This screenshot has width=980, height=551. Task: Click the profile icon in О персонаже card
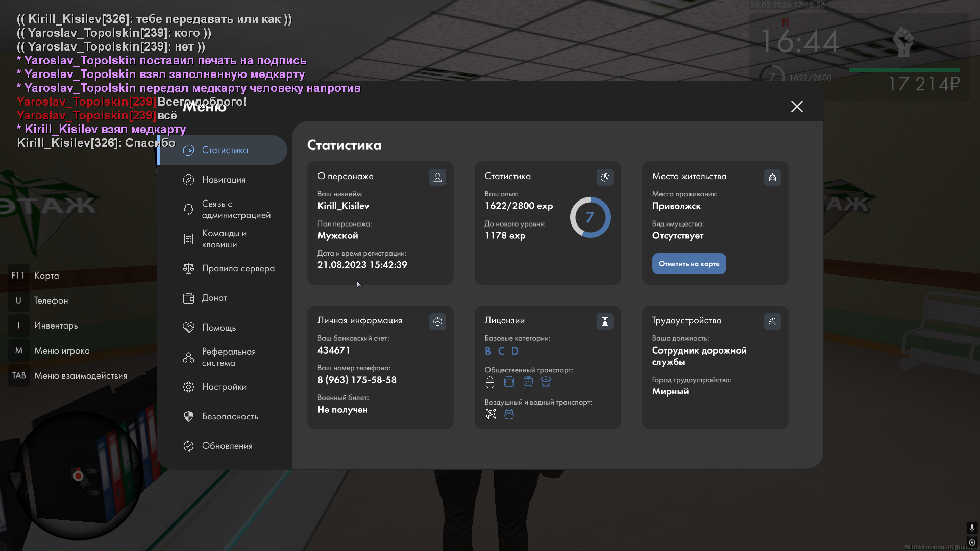click(x=437, y=178)
